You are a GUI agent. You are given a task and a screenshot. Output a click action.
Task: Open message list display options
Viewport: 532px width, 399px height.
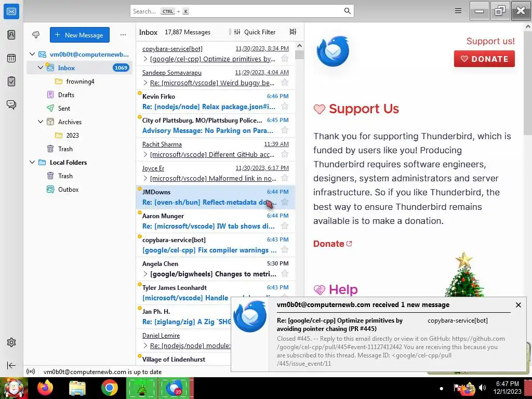tap(293, 32)
